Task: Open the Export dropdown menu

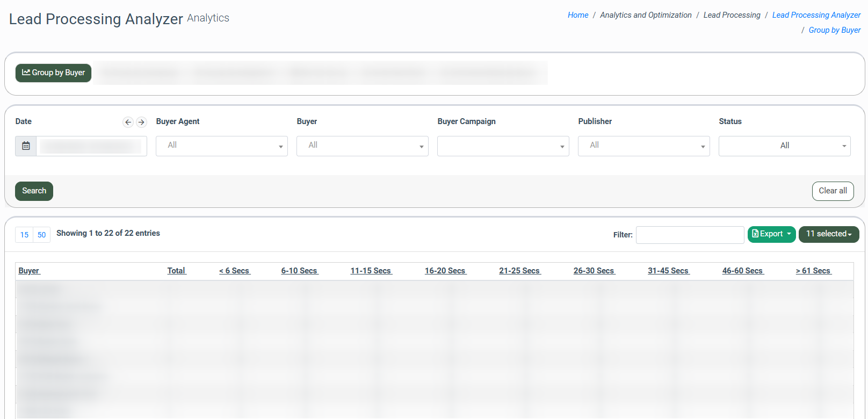Action: click(771, 234)
